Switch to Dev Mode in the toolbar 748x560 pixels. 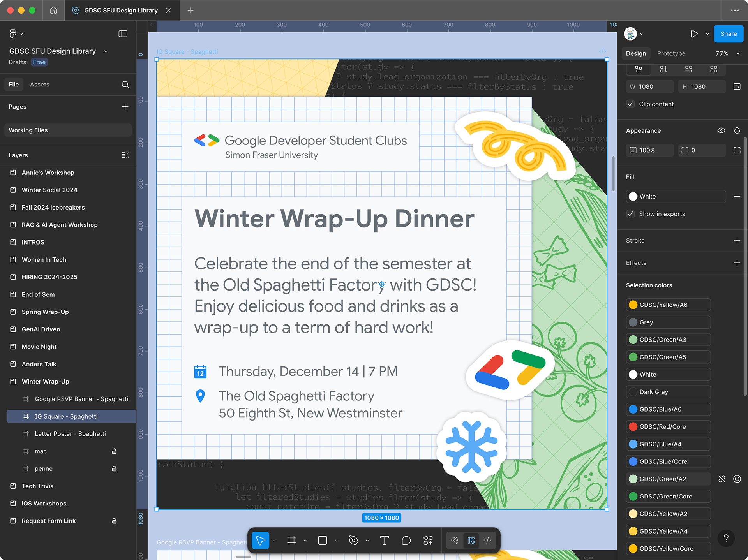pyautogui.click(x=487, y=541)
